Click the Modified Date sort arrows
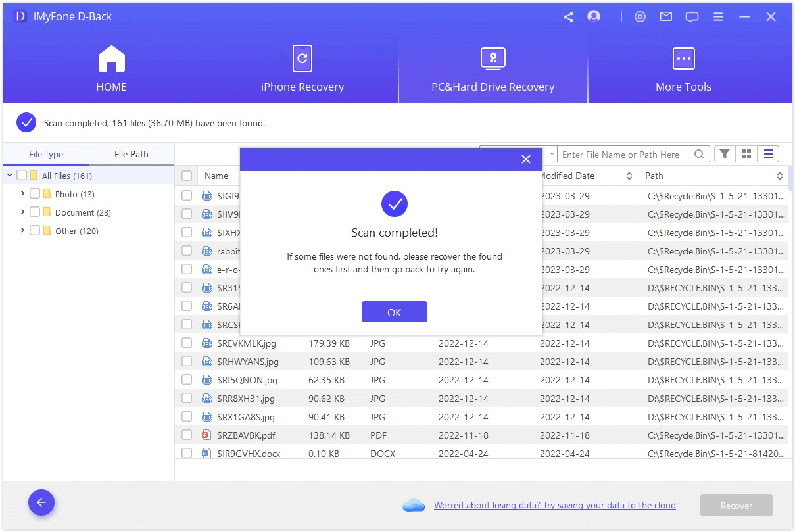Image resolution: width=795 pixels, height=532 pixels. tap(629, 176)
